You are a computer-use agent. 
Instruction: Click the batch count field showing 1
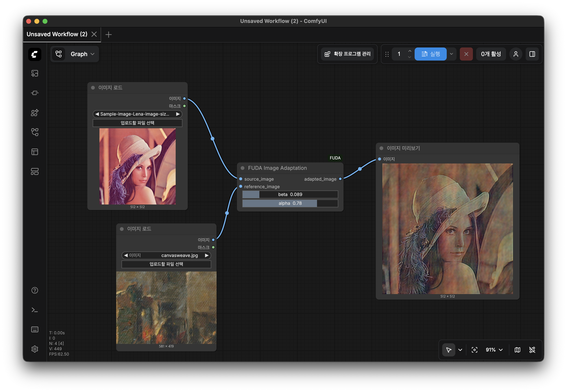pyautogui.click(x=399, y=54)
